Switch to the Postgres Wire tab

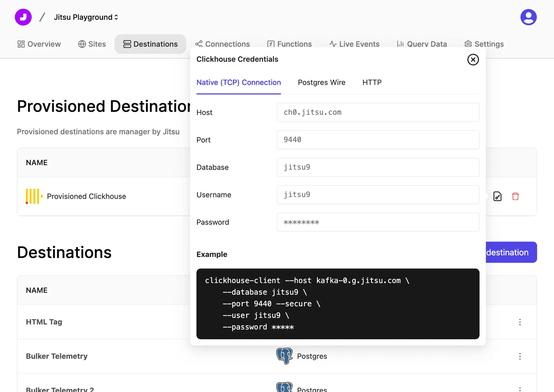[321, 82]
